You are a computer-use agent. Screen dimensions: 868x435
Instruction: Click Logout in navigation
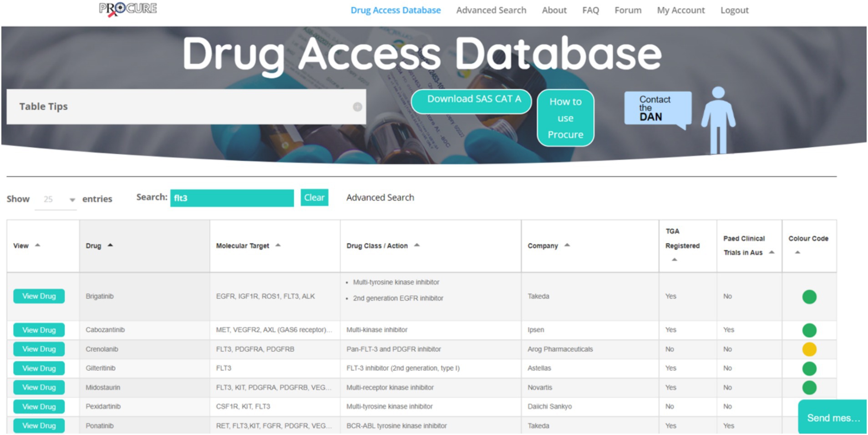(x=734, y=10)
